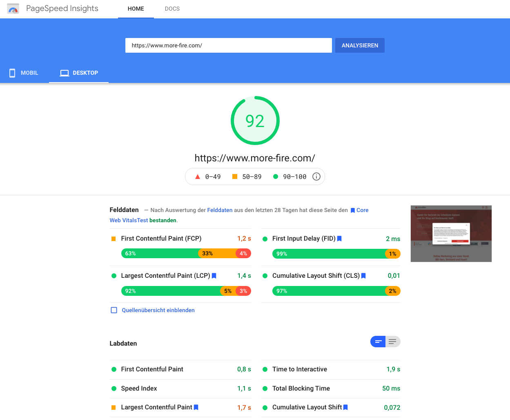Enable Quellenübersicht einblenden checkbox
The height and width of the screenshot is (420, 510).
[x=114, y=310]
